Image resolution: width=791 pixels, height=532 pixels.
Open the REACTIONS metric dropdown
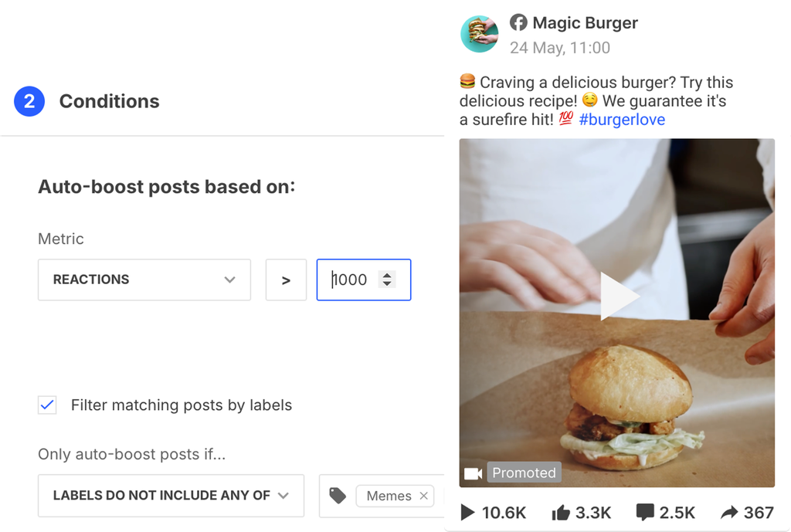coord(144,280)
